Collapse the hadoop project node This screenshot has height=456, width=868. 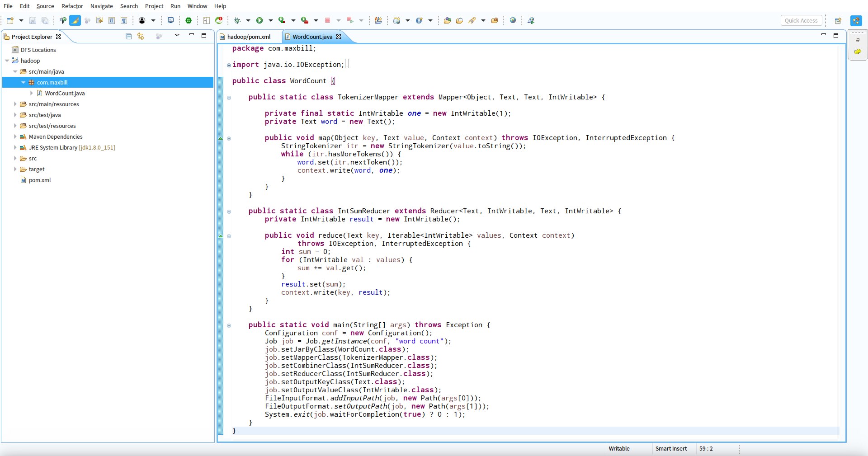(7, 61)
